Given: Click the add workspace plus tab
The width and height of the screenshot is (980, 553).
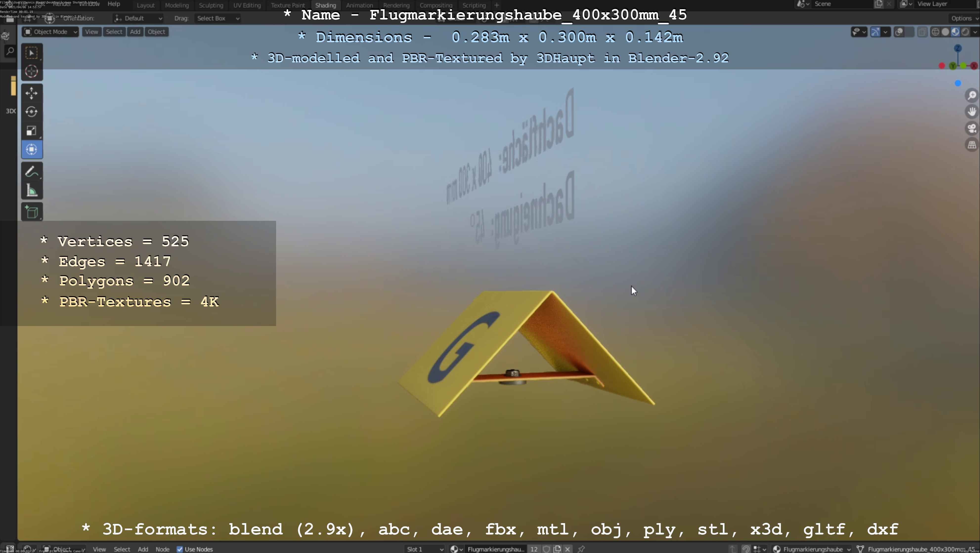Looking at the screenshot, I should (497, 5).
